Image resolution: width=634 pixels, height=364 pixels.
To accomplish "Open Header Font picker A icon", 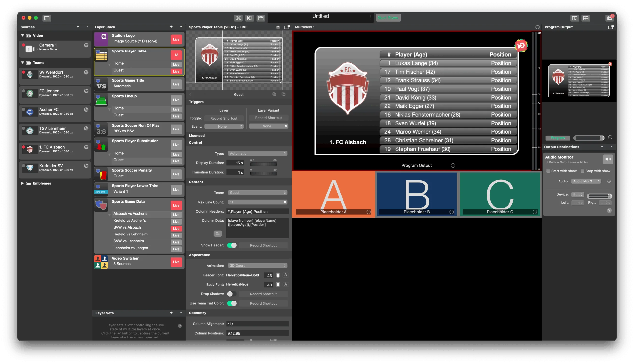I will pos(286,275).
